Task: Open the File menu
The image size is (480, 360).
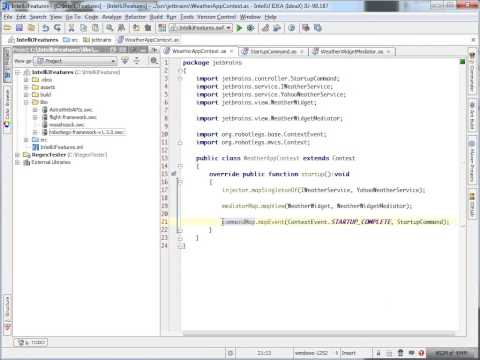Action: pos(8,17)
